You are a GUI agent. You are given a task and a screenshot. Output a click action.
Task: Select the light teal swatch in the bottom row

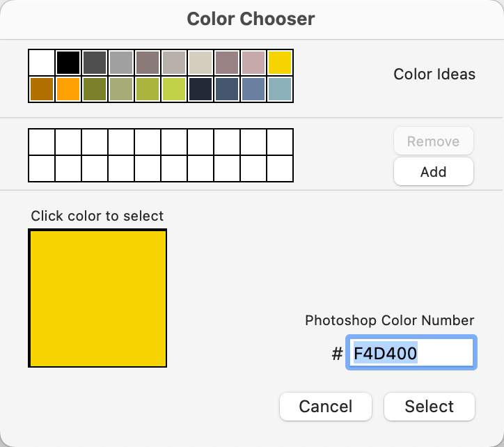[x=280, y=89]
